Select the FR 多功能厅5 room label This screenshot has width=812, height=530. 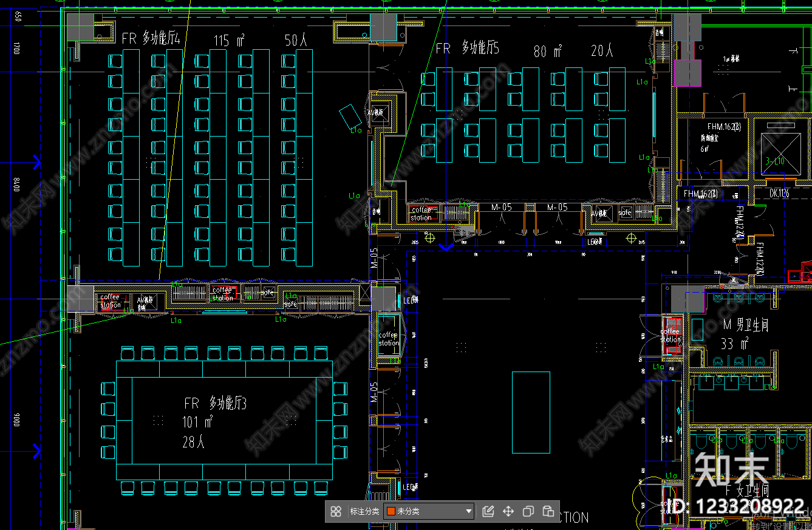[468, 48]
